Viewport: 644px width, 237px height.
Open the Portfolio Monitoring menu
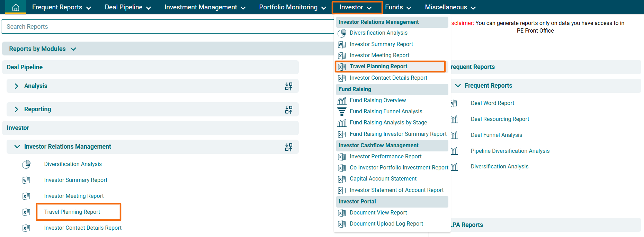click(292, 7)
